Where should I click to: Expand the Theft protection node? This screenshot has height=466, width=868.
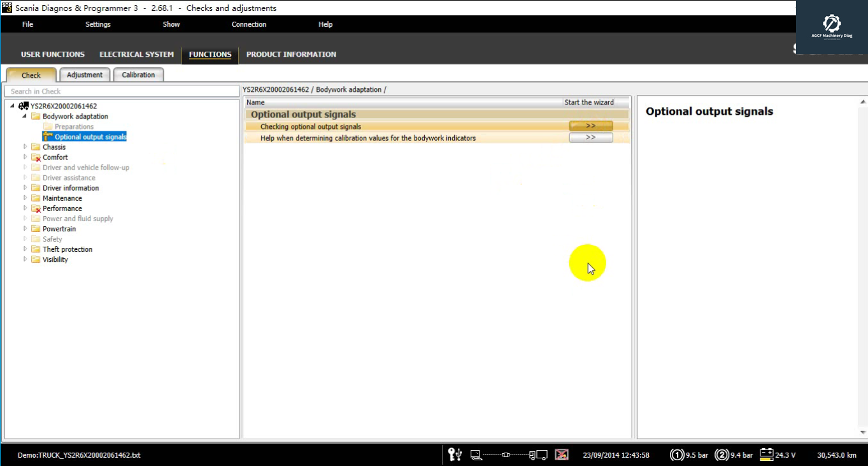coord(25,249)
